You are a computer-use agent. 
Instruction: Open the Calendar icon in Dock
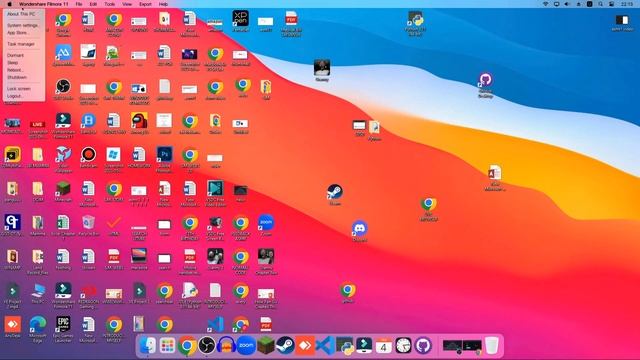click(x=384, y=346)
